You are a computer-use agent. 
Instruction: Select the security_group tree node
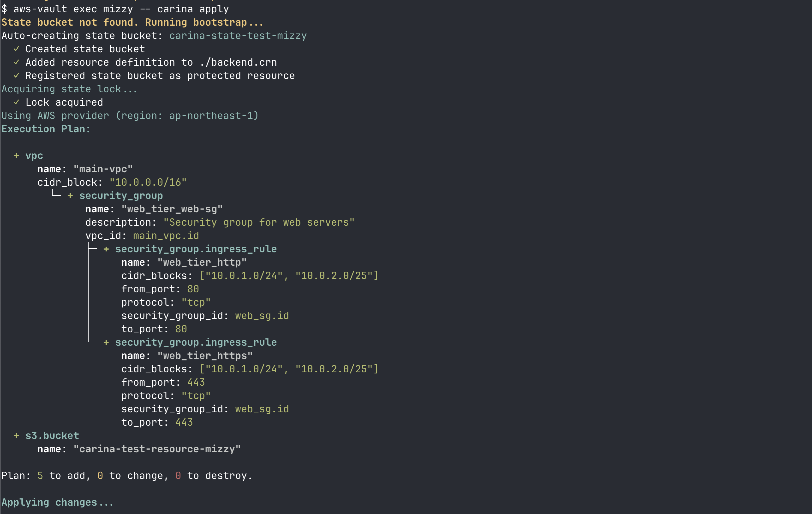tap(121, 196)
